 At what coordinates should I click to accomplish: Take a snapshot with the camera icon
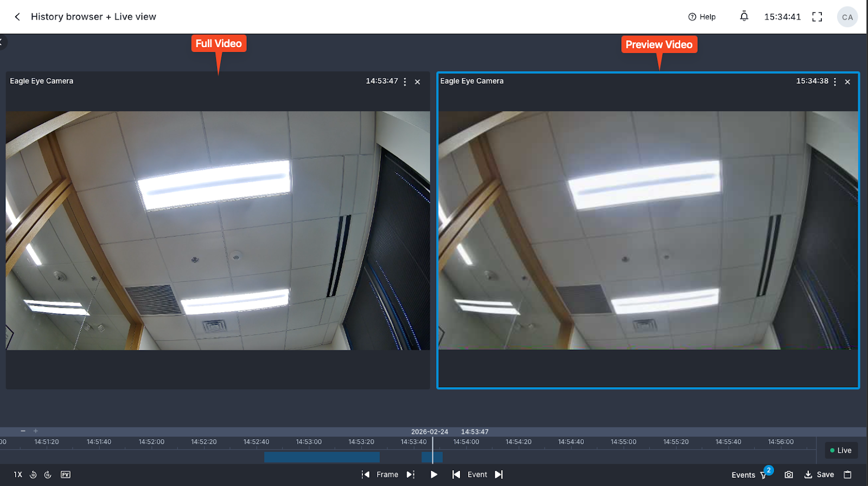tap(789, 475)
